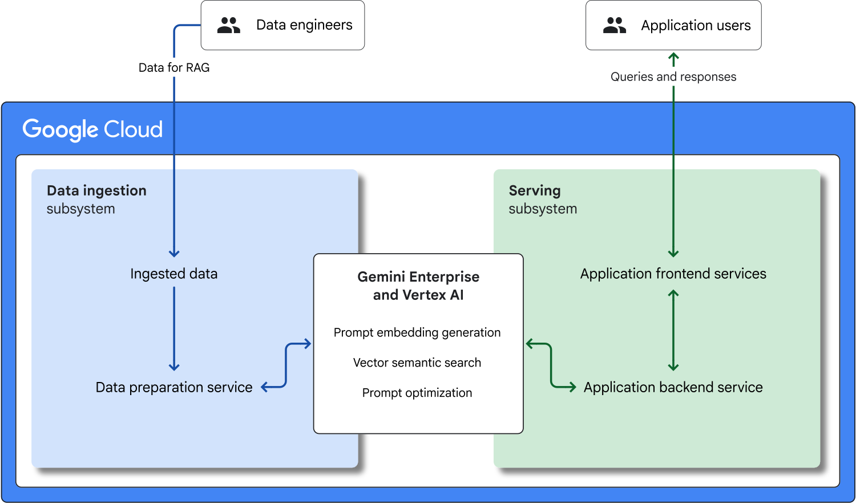Select the "Data engineers" label

304,25
